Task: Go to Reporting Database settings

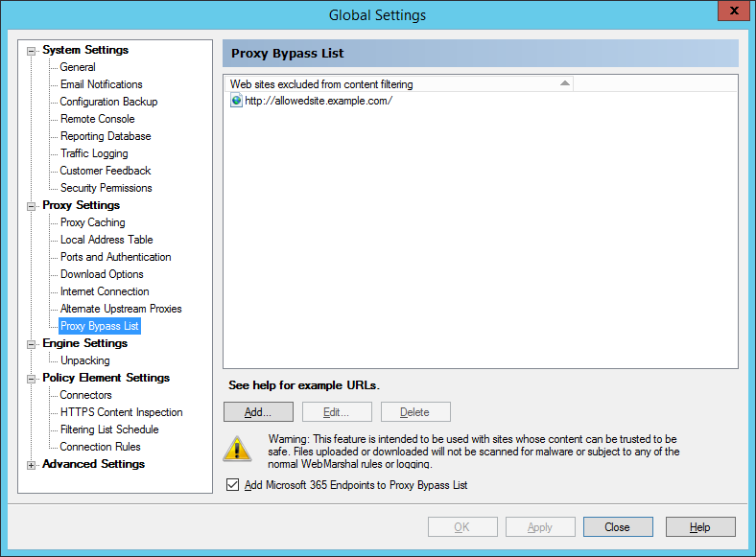Action: [x=106, y=136]
